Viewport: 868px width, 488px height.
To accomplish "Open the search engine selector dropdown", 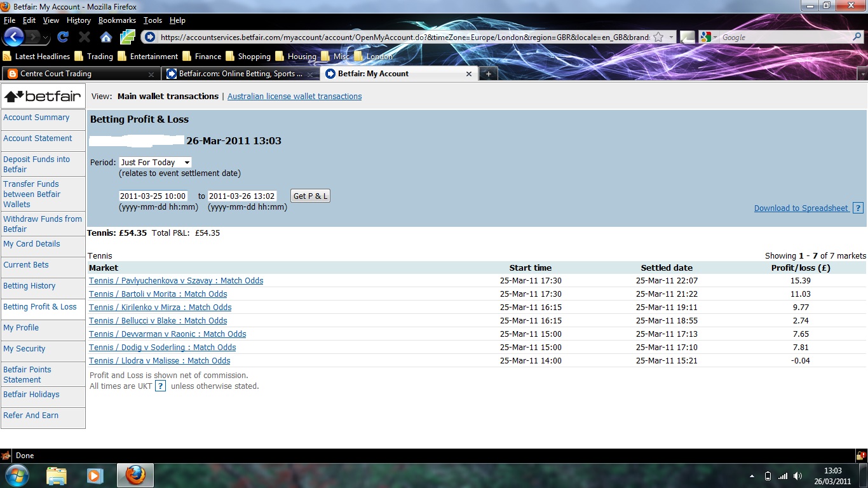I will [715, 37].
